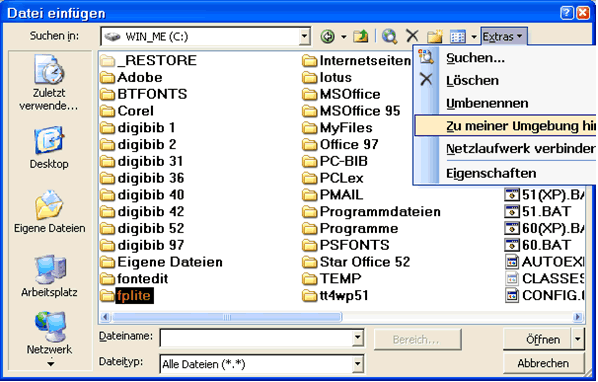Click the Abbrechen button
This screenshot has height=382, width=598.
[543, 363]
